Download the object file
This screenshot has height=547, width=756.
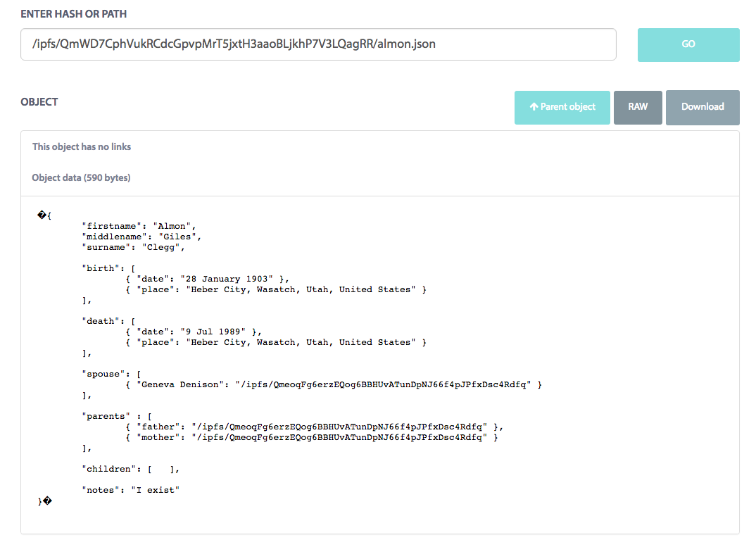[x=703, y=107]
